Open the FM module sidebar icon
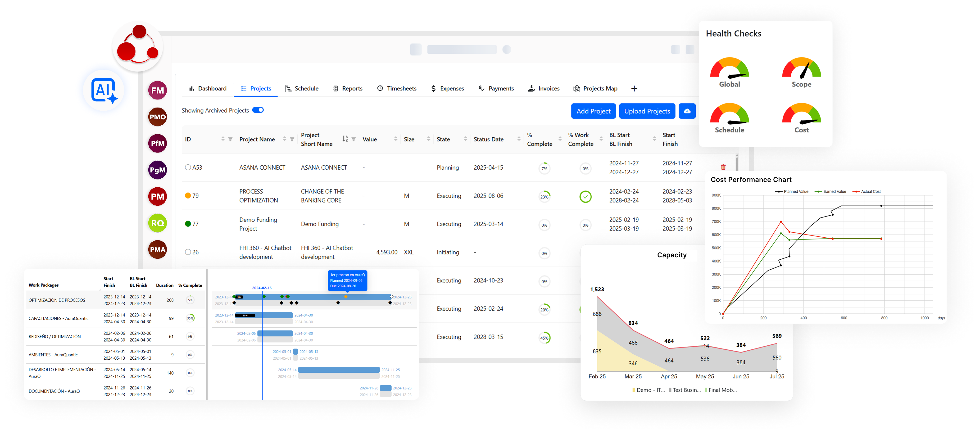This screenshot has height=434, width=980. point(158,90)
